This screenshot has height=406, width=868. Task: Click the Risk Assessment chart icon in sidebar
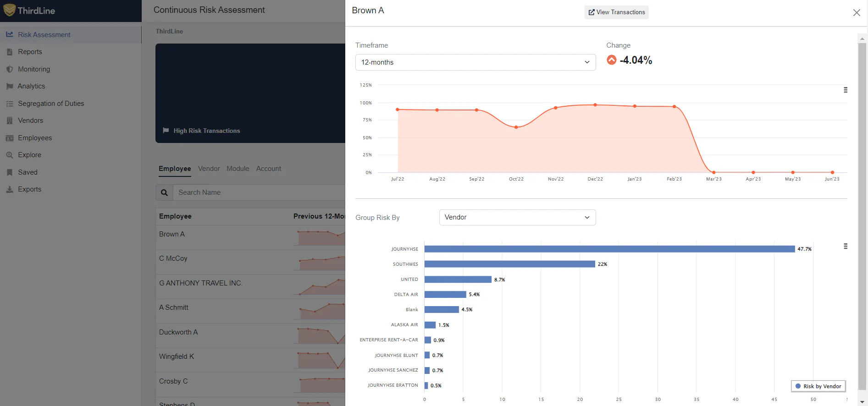coord(9,34)
